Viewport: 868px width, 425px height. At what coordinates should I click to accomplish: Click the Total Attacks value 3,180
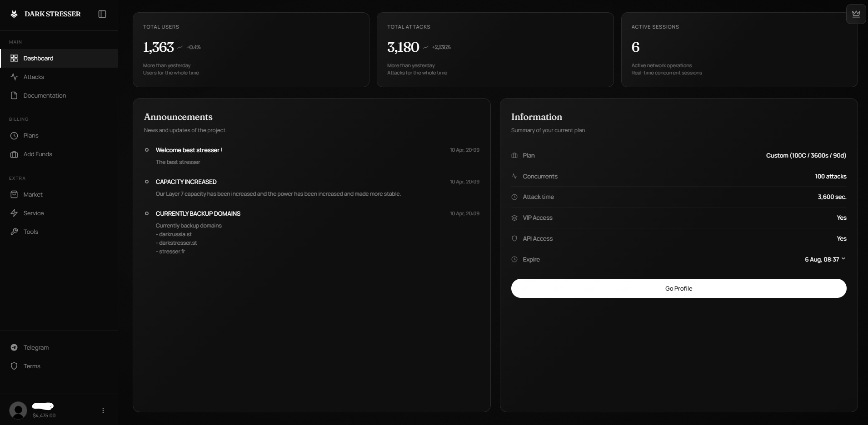(x=403, y=47)
